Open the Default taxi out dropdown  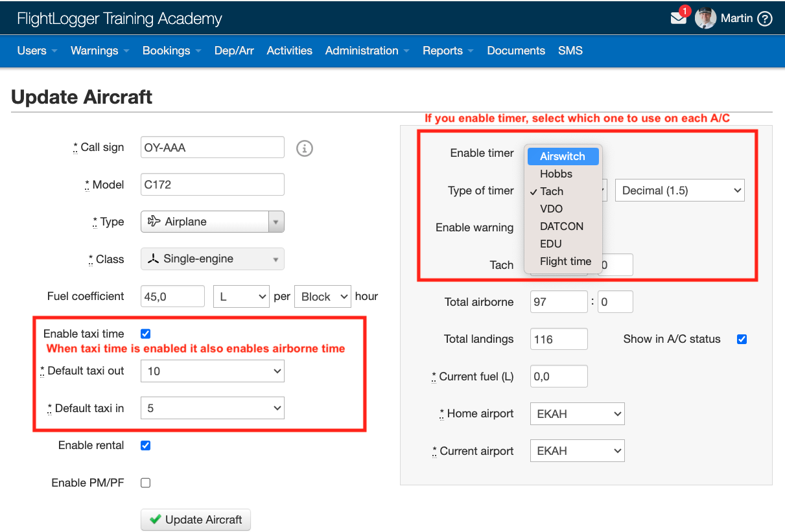click(x=212, y=371)
